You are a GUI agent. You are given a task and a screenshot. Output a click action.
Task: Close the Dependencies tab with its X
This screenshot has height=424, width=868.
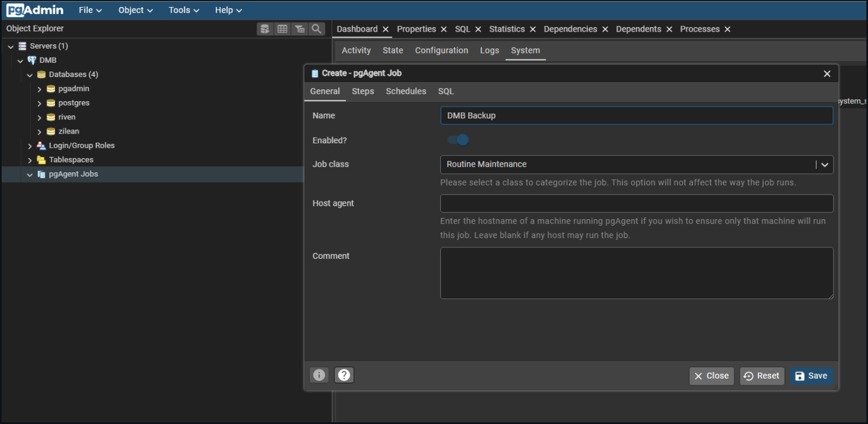(x=606, y=29)
